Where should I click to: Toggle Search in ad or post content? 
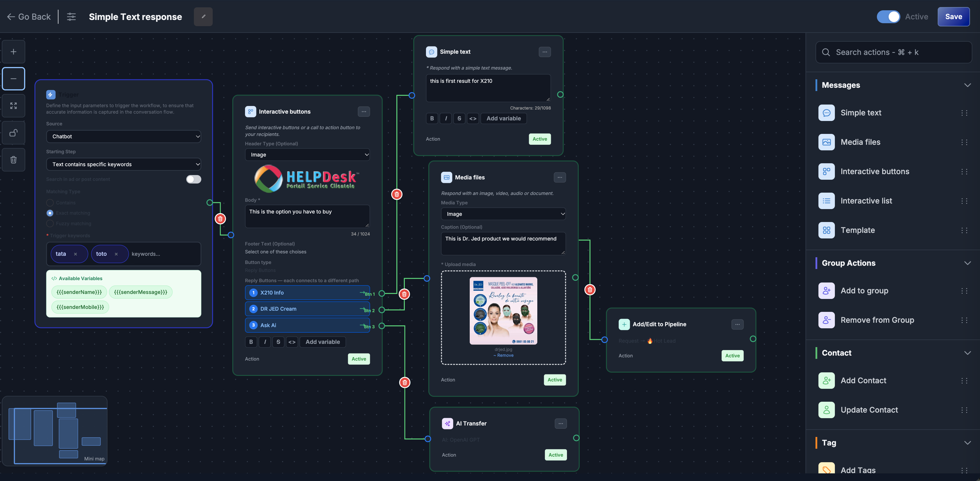point(194,179)
